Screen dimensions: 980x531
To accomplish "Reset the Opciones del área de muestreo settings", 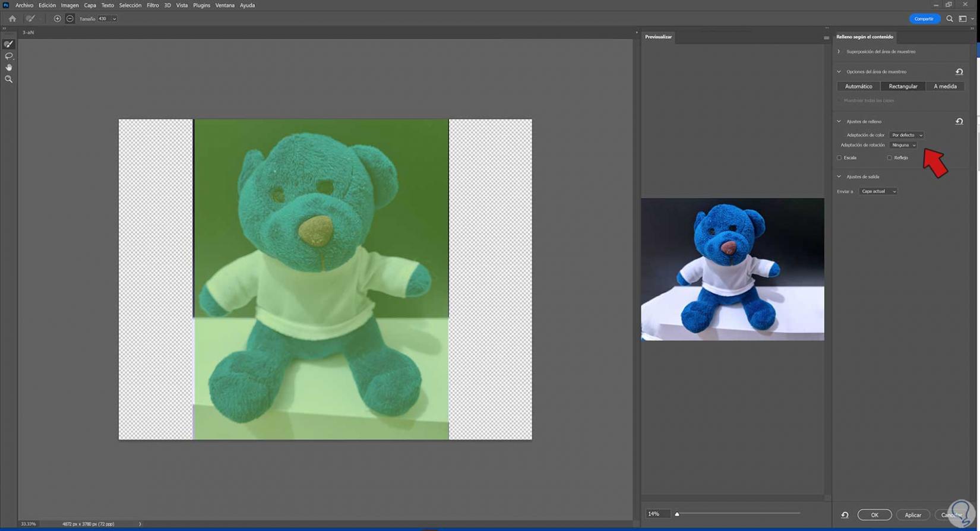I will click(959, 72).
